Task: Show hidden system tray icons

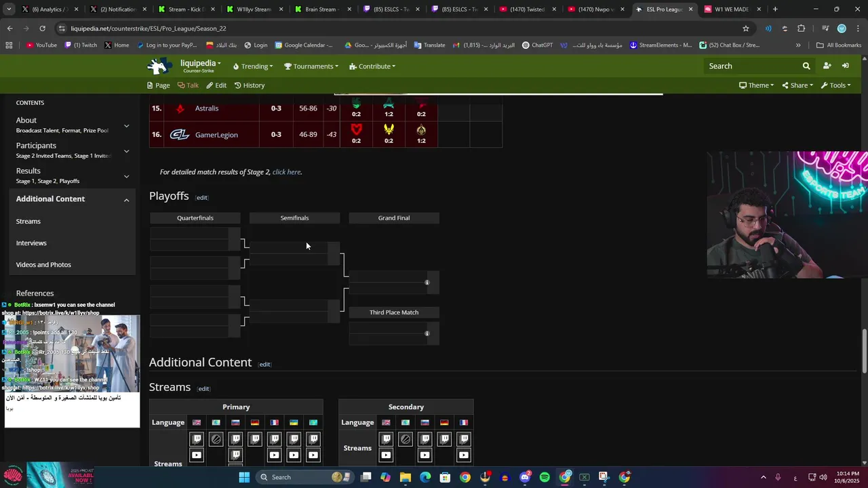Action: tap(763, 477)
